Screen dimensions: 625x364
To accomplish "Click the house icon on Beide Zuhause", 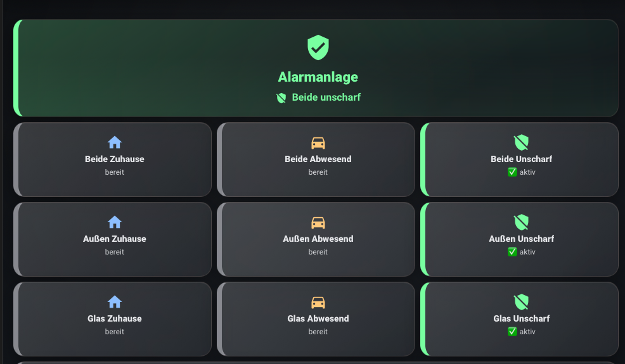I will click(x=115, y=142).
